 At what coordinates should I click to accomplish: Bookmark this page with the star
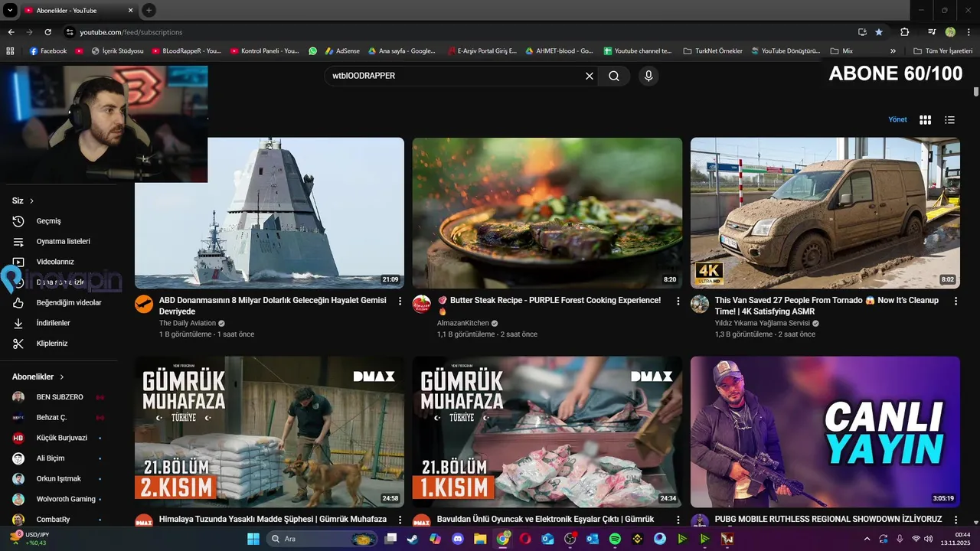(x=879, y=32)
